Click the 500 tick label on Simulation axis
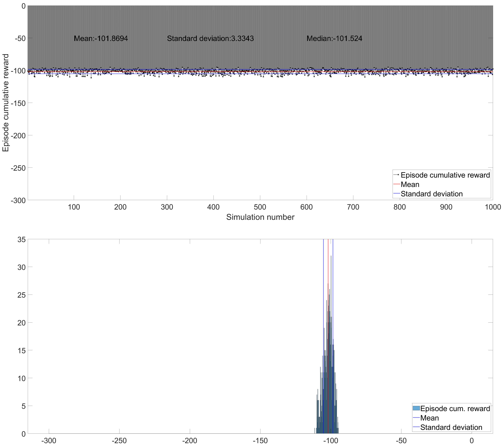The width and height of the screenshot is (504, 448). pos(260,207)
